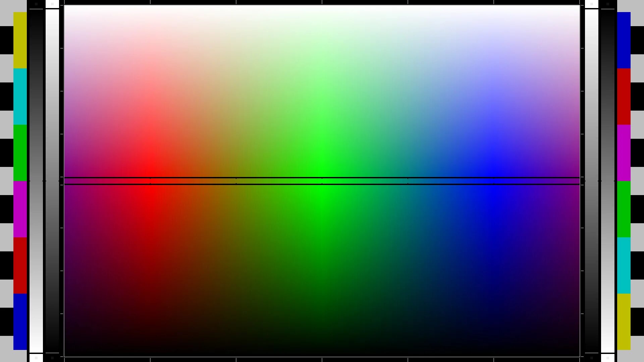
Task: Click the yellow swatch on the left edge
Action: click(20, 40)
